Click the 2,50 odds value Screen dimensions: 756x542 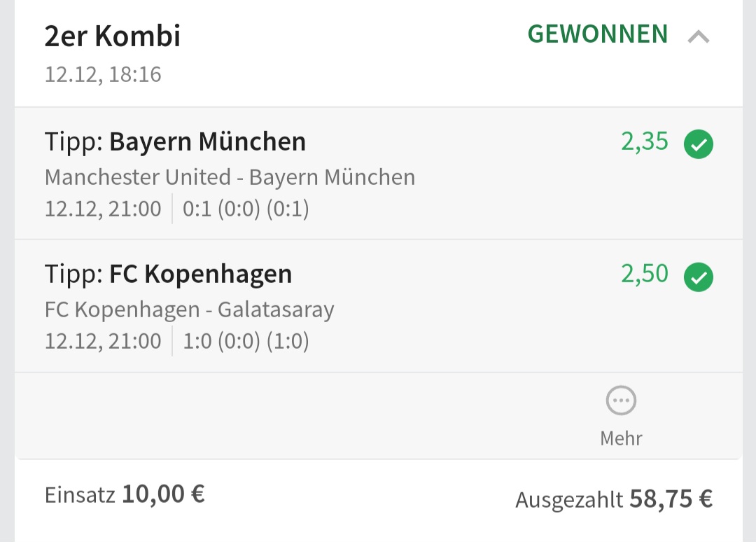tap(645, 274)
